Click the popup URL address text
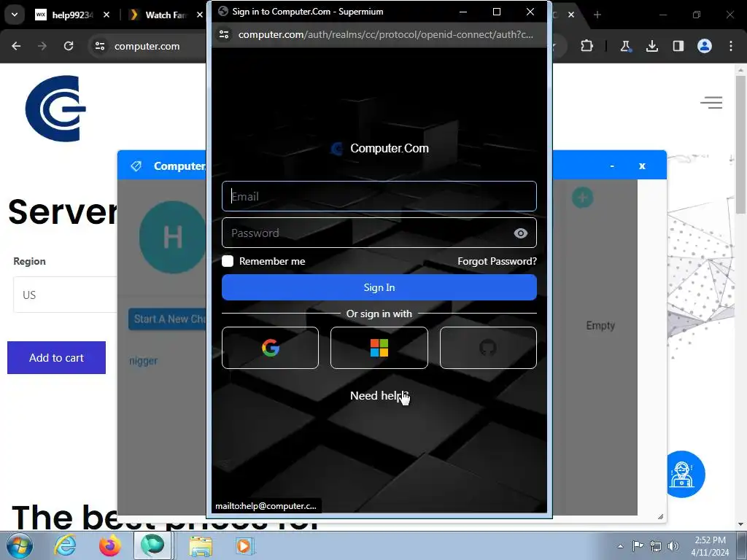Screen dimensions: 747x560 (x=385, y=34)
